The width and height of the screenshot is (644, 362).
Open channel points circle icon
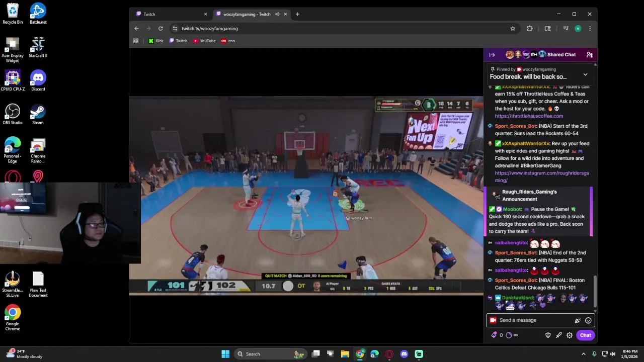pos(509,335)
